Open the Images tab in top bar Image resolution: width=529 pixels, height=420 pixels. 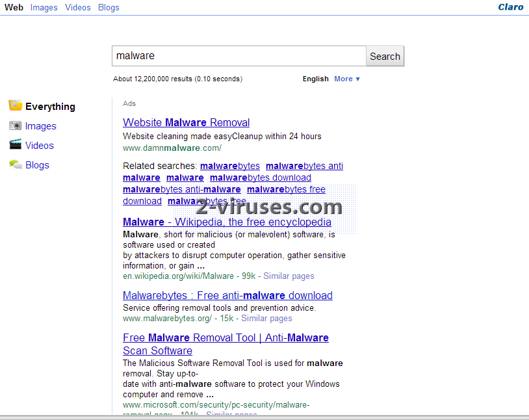(x=44, y=7)
